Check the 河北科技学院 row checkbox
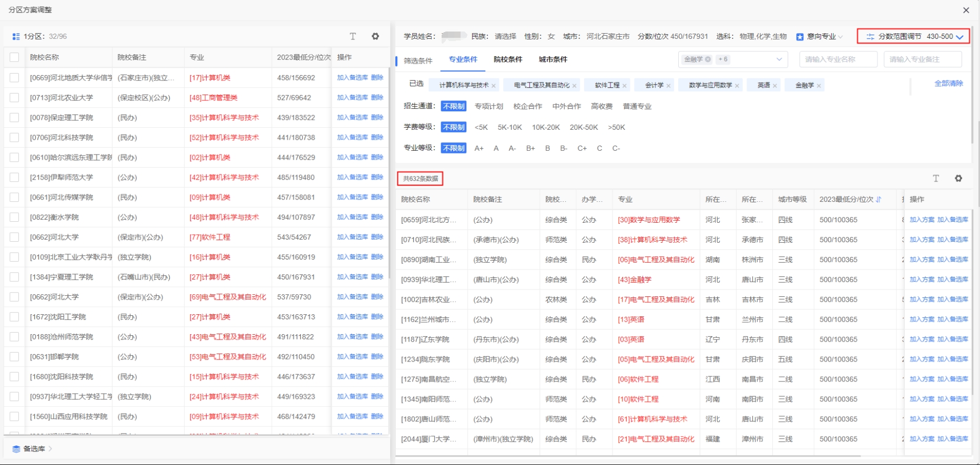Viewport: 980px width, 465px height. (x=14, y=137)
